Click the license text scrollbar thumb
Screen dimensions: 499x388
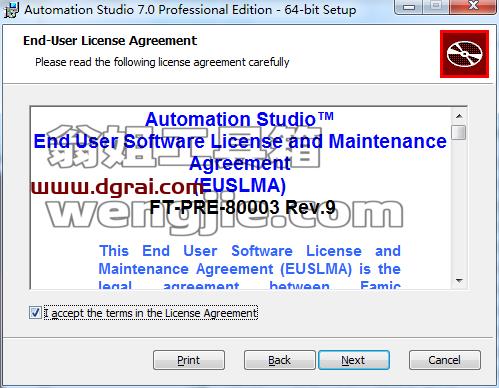click(459, 132)
